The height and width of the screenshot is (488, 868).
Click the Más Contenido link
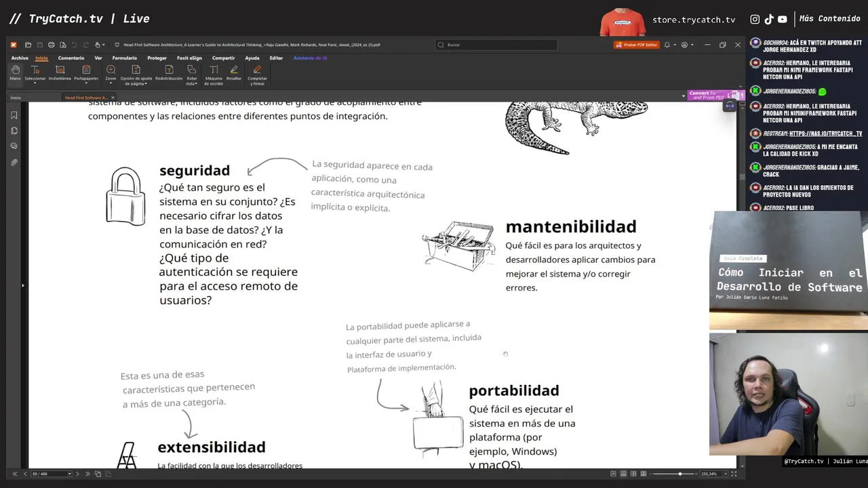(829, 19)
